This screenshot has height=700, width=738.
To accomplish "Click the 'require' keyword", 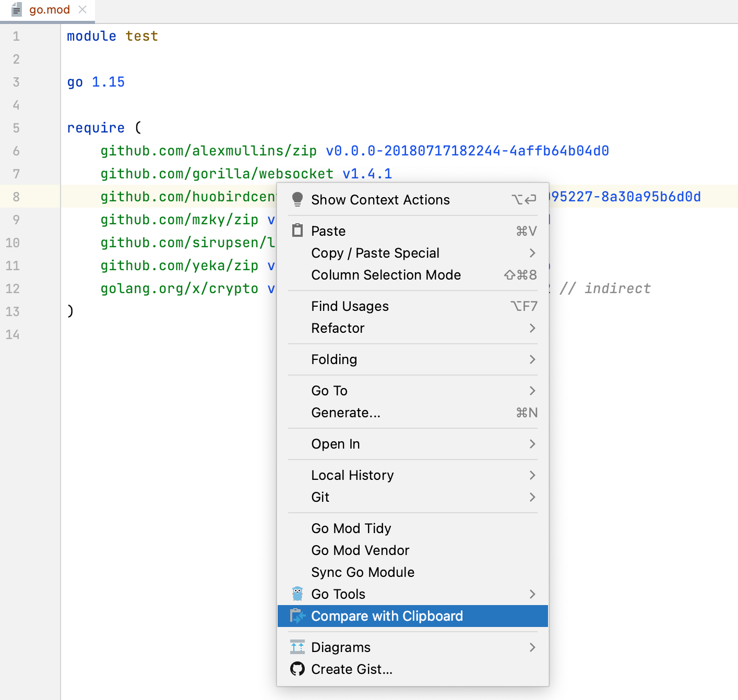I will (96, 128).
